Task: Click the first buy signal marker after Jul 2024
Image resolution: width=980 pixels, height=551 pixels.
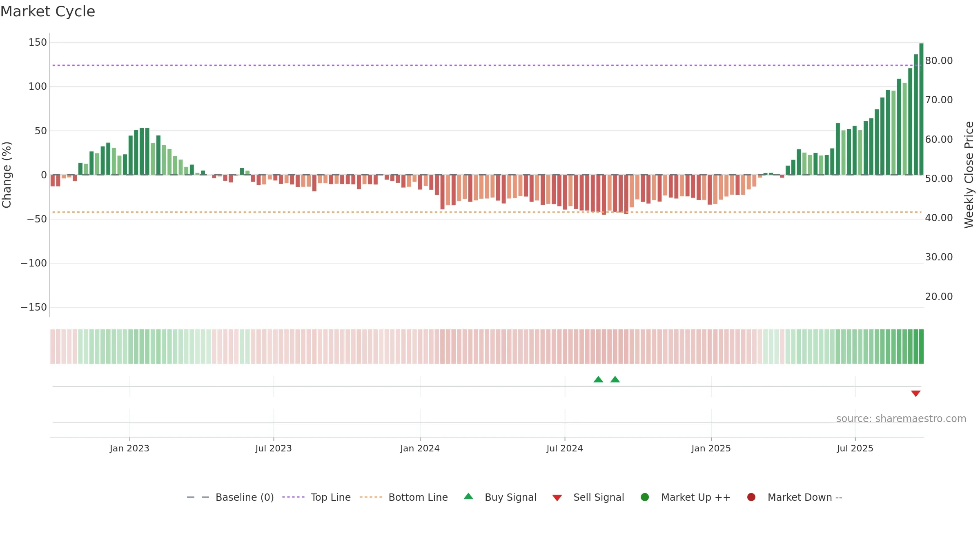Action: [598, 379]
